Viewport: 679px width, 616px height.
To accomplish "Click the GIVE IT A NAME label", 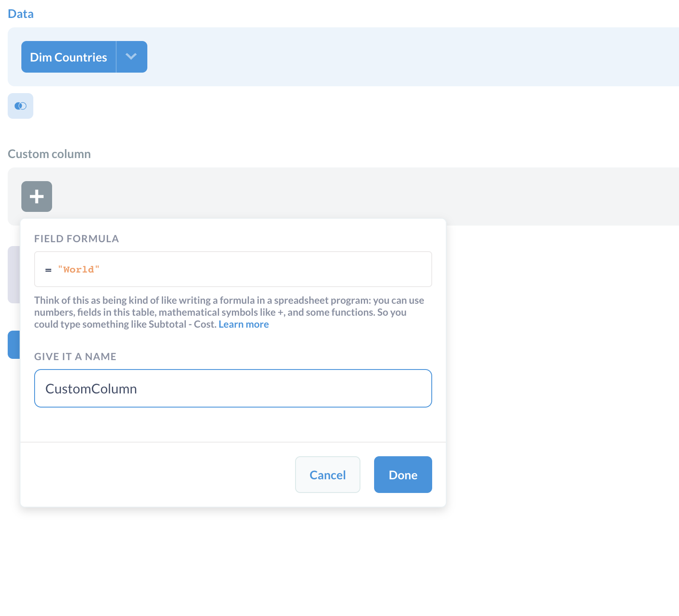I will pos(75,357).
